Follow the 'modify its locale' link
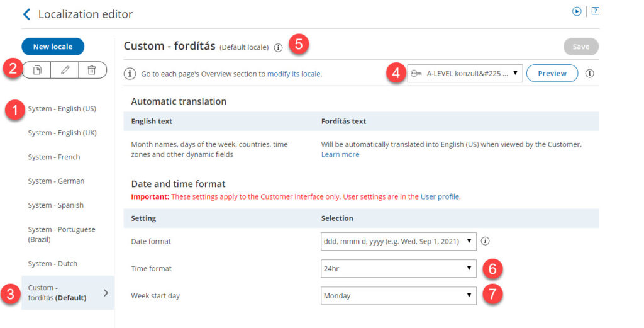Viewport: 644px width, 328px height. point(294,74)
